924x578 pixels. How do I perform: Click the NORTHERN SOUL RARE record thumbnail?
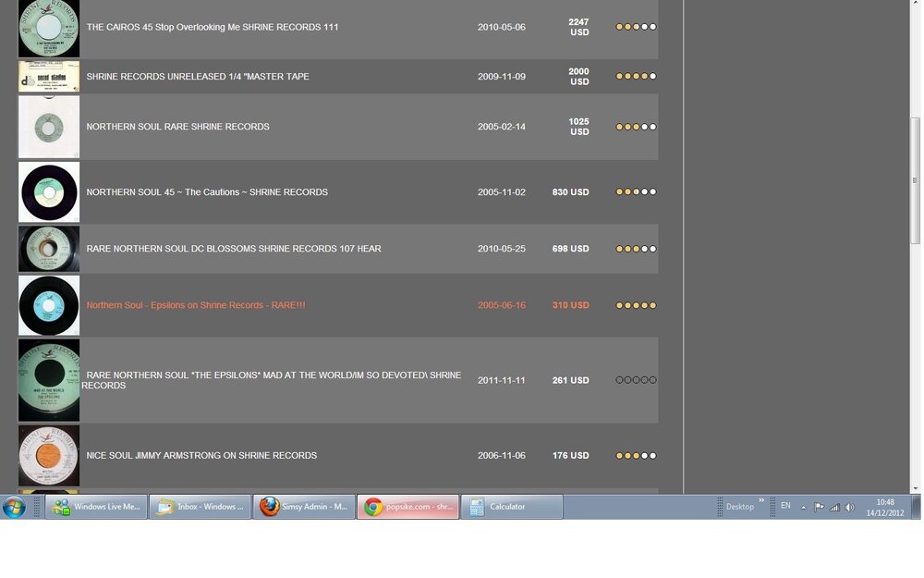click(x=49, y=128)
